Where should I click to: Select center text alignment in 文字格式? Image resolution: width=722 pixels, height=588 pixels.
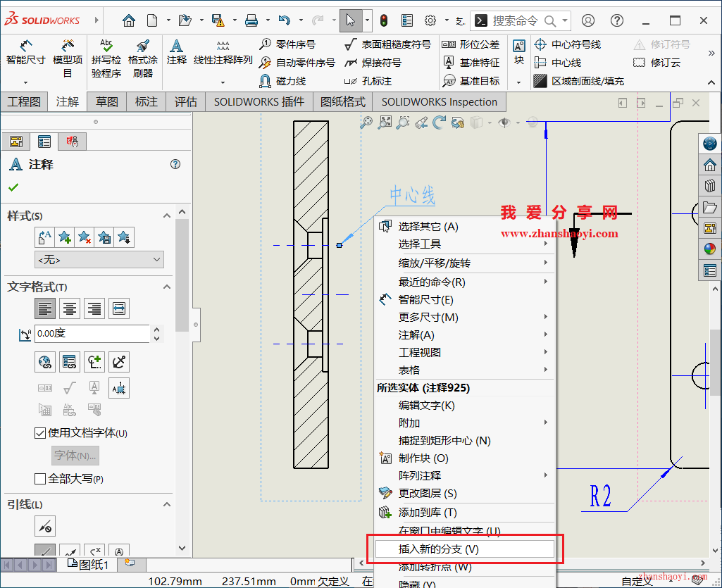click(x=70, y=308)
